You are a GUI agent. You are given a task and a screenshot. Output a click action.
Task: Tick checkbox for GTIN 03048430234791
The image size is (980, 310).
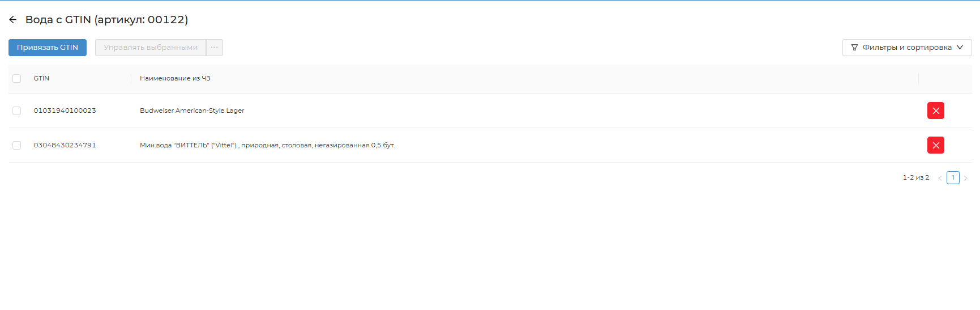(17, 146)
